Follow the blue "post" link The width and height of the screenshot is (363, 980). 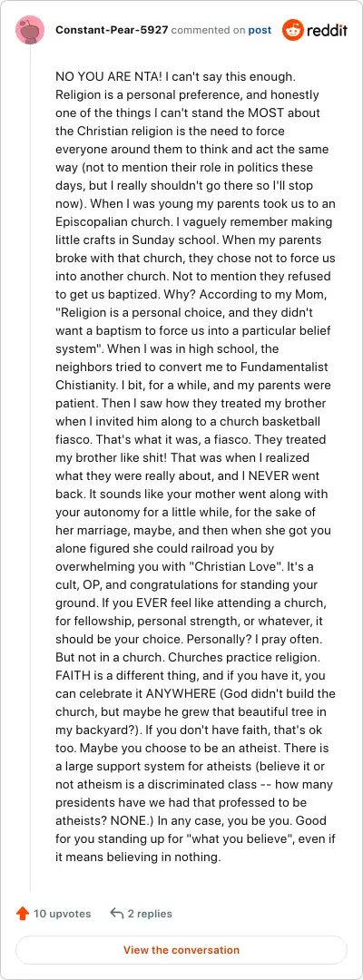point(260,30)
